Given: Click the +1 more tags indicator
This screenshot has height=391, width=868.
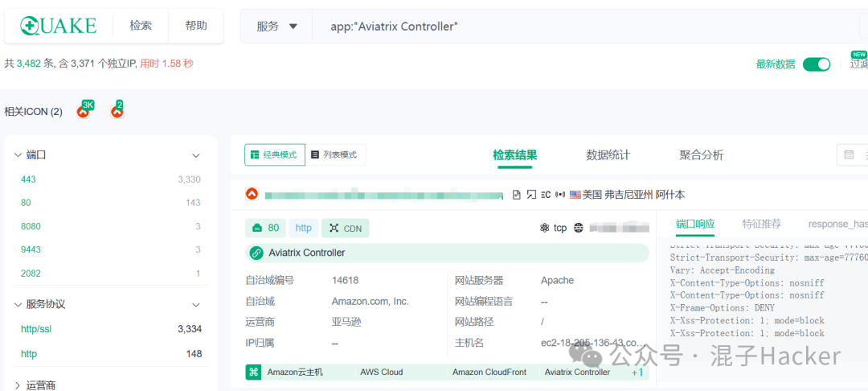Looking at the screenshot, I should point(637,372).
